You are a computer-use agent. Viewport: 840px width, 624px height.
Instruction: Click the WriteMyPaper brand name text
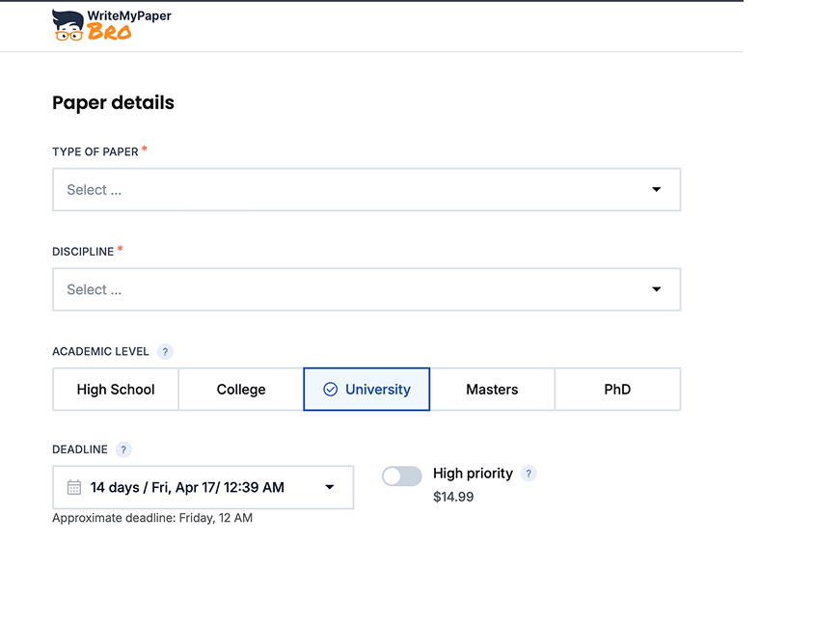click(128, 16)
